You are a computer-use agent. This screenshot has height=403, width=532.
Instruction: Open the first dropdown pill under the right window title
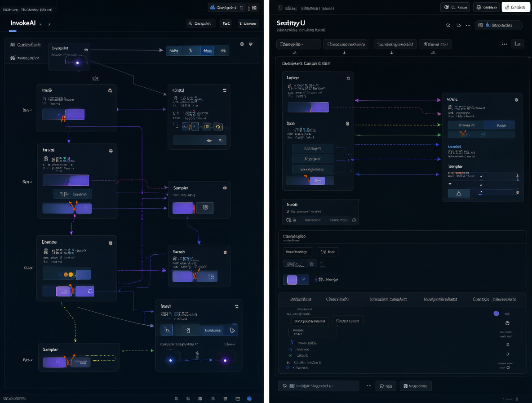298,44
